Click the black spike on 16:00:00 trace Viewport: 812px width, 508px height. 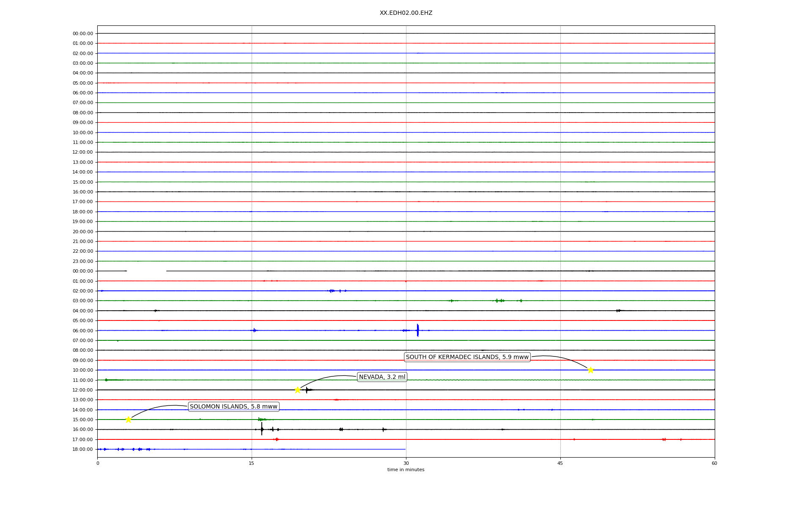262,429
